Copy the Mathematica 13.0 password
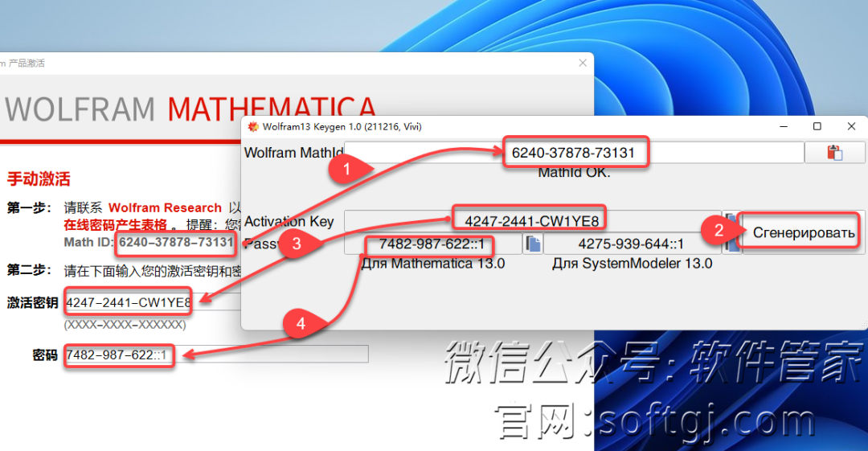Viewport: 868px width, 451px height. [533, 244]
